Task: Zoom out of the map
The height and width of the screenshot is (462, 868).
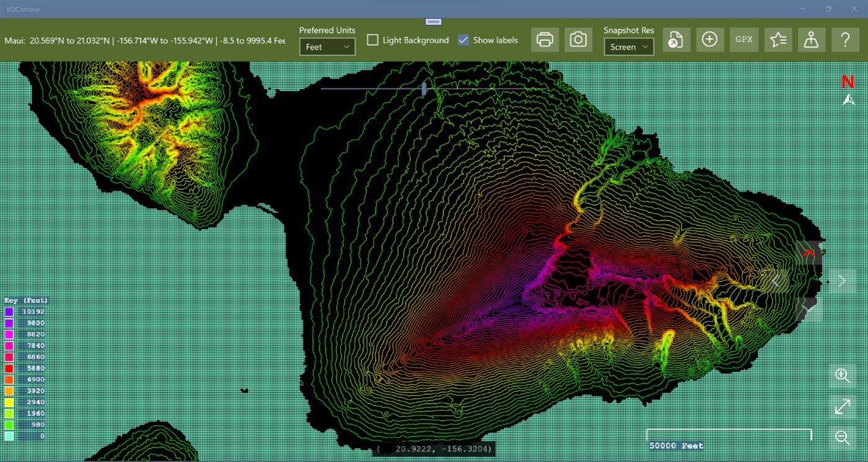Action: click(x=843, y=437)
